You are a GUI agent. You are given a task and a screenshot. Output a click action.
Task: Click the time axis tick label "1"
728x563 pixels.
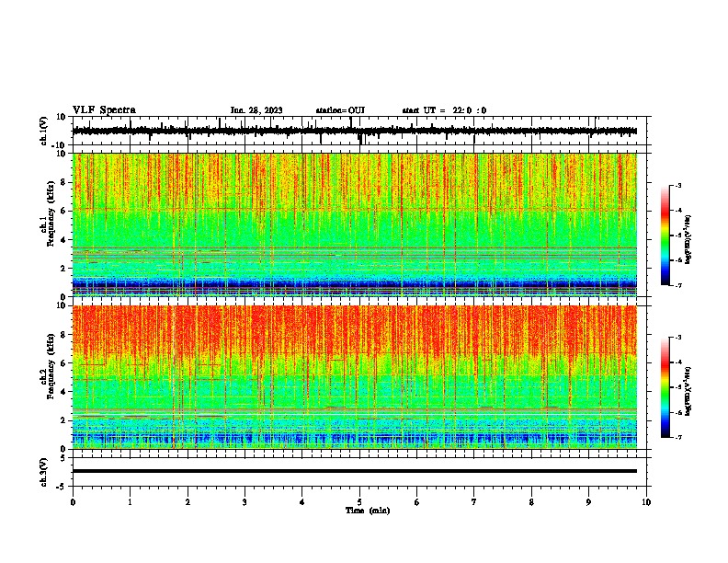pos(130,502)
